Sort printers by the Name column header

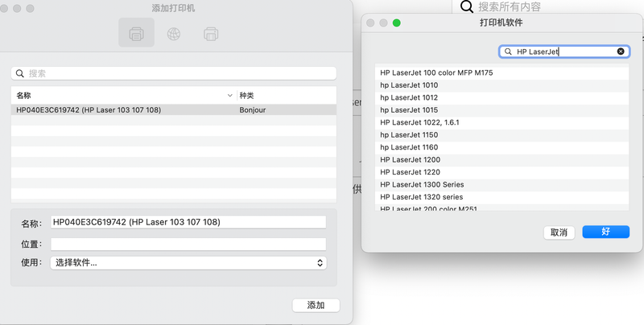pos(121,95)
